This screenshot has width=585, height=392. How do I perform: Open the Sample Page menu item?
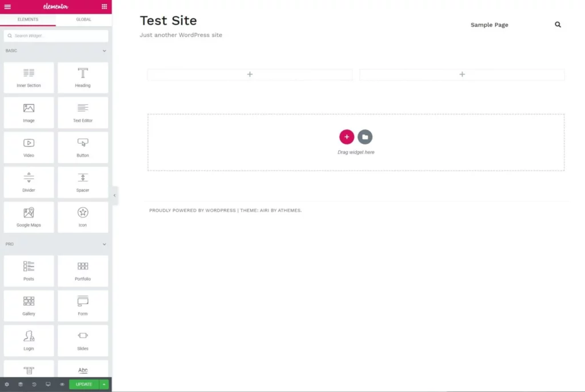489,25
